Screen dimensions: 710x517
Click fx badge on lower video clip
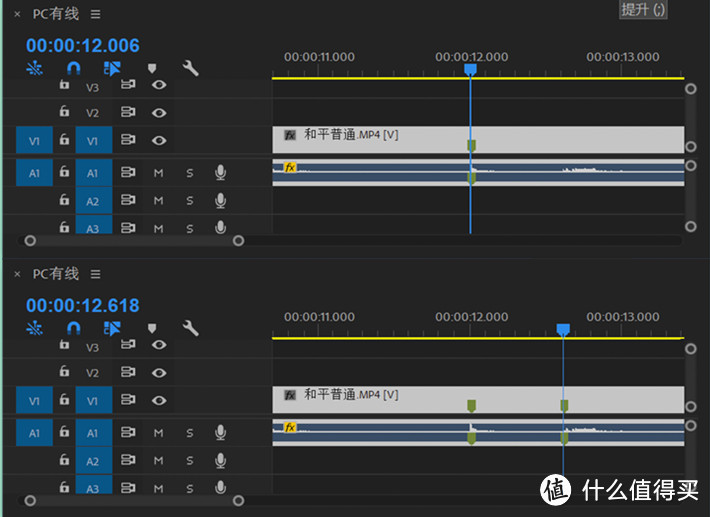pyautogui.click(x=290, y=395)
